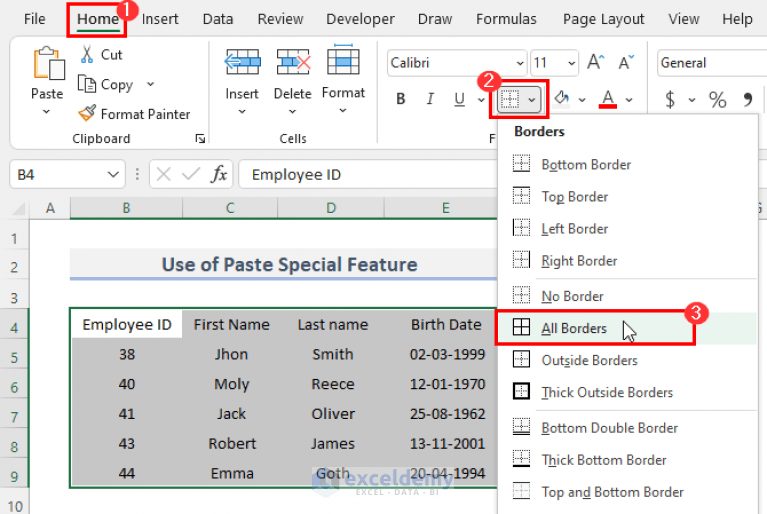767x514 pixels.
Task: Expand the Delete cells dropdown arrow
Action: coord(293,112)
